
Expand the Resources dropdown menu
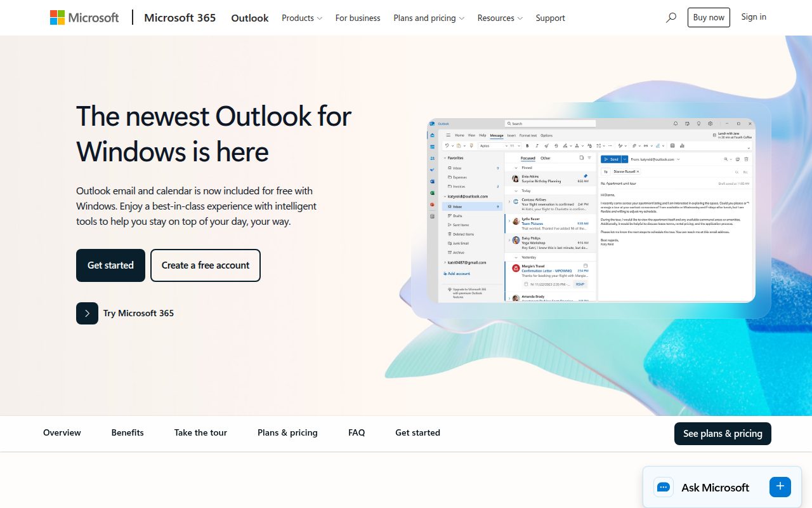pyautogui.click(x=500, y=18)
